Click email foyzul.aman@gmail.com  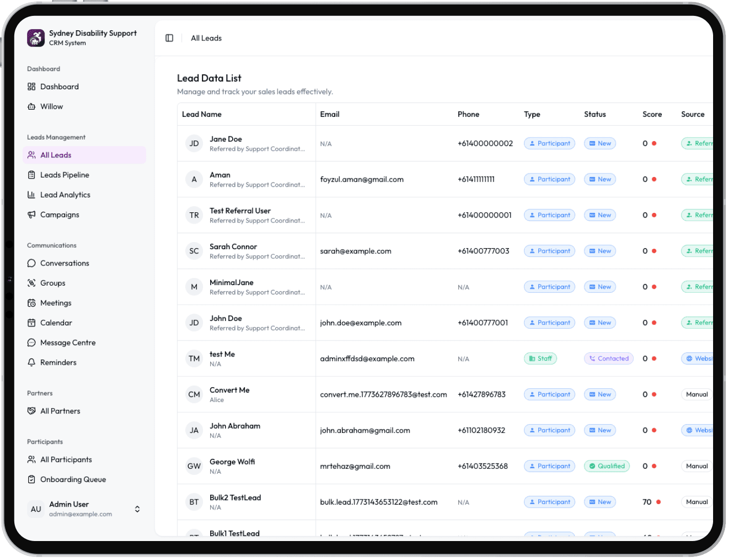[x=362, y=179]
